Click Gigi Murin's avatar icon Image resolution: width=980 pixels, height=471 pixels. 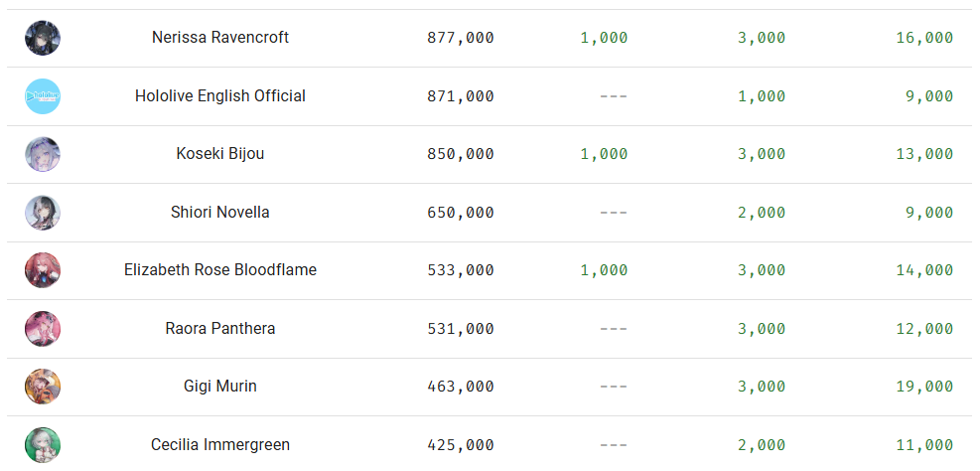(x=43, y=387)
